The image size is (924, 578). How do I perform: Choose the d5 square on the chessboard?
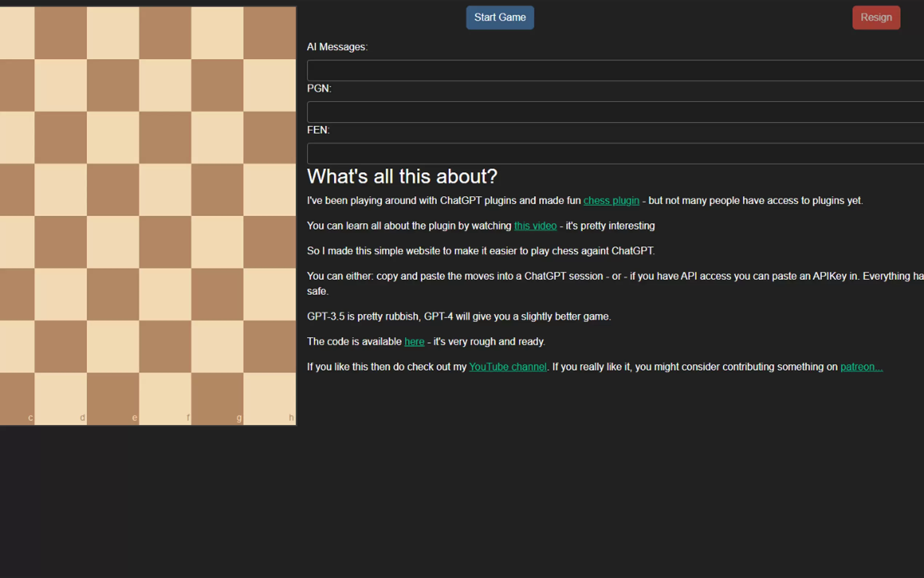[x=61, y=190]
